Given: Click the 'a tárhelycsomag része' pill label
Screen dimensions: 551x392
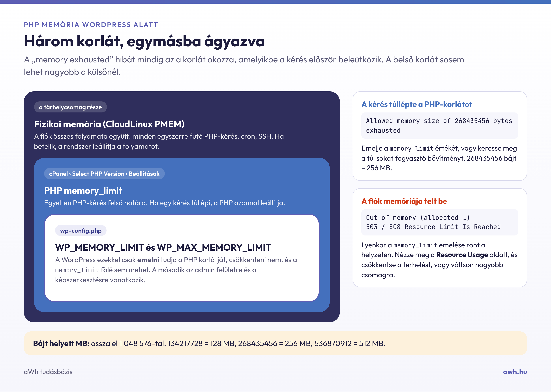Looking at the screenshot, I should coord(70,107).
